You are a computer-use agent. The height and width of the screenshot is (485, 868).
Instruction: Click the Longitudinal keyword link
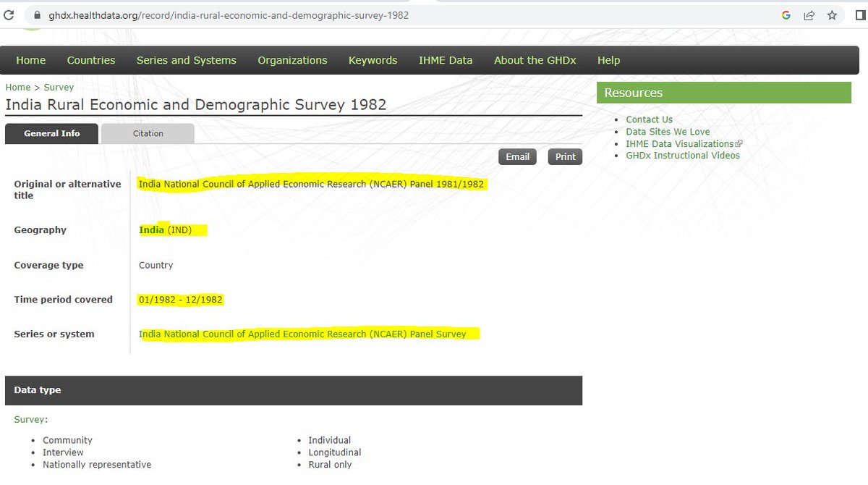point(334,452)
